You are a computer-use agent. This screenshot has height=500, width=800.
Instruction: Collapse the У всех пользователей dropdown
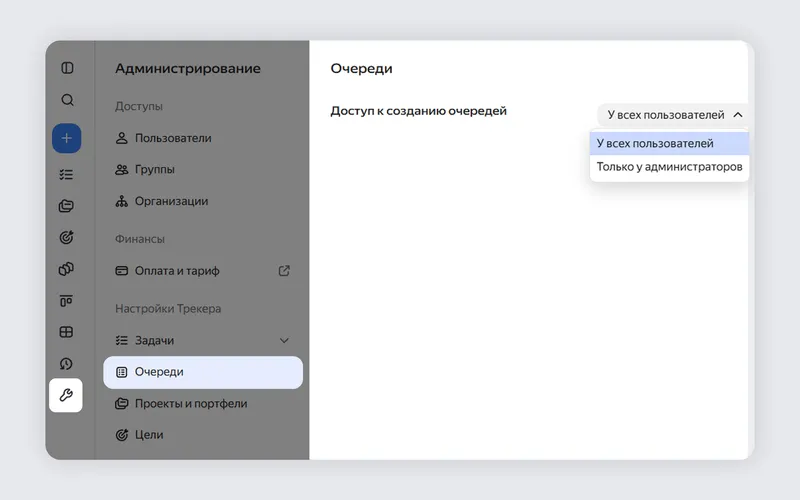672,115
